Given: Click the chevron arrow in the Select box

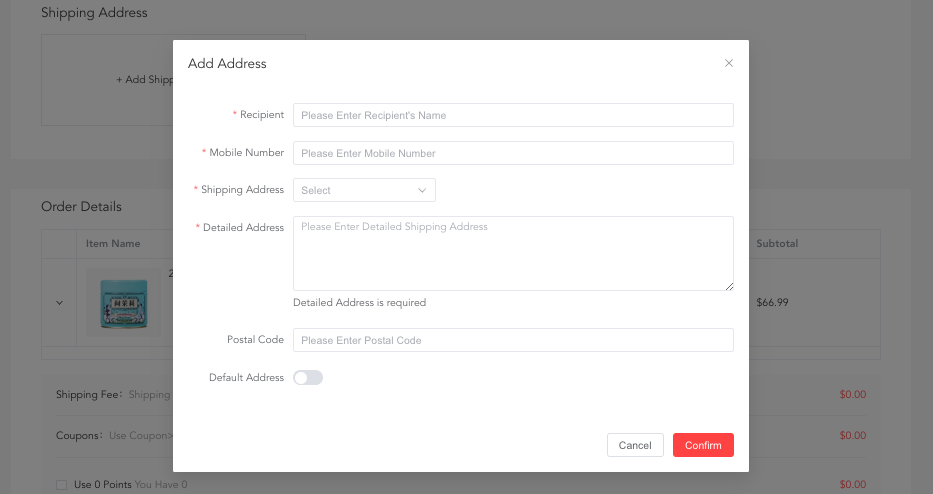Looking at the screenshot, I should tap(422, 190).
